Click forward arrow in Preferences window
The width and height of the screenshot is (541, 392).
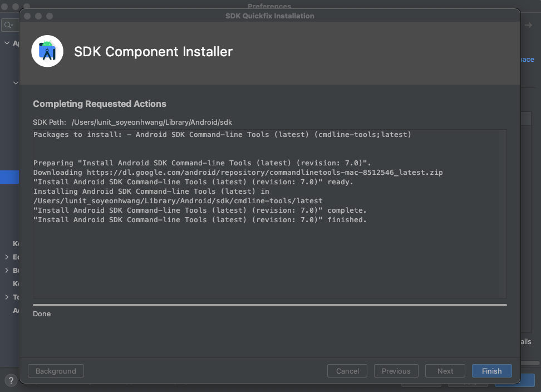(x=528, y=25)
